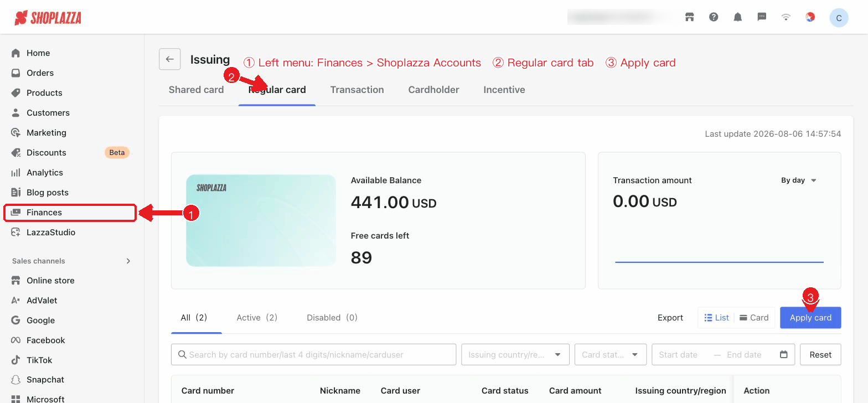This screenshot has width=868, height=403.
Task: Click the Nickname column header
Action: (340, 391)
